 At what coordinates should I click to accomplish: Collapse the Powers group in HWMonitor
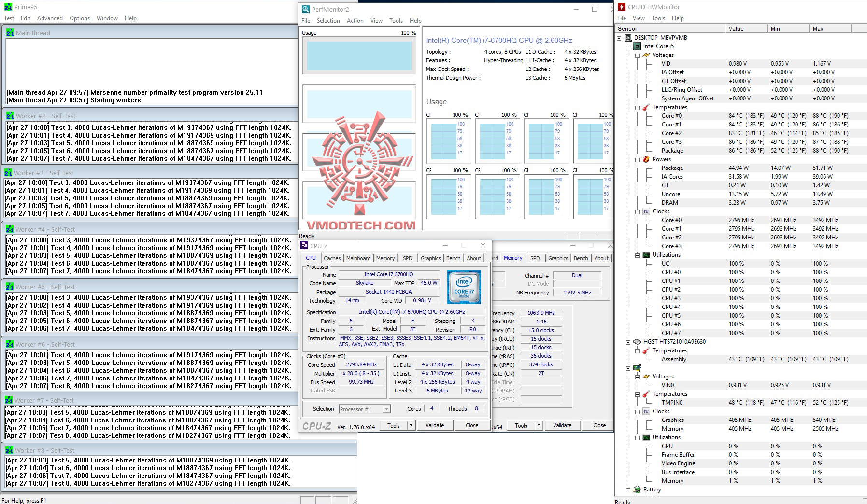click(x=638, y=159)
